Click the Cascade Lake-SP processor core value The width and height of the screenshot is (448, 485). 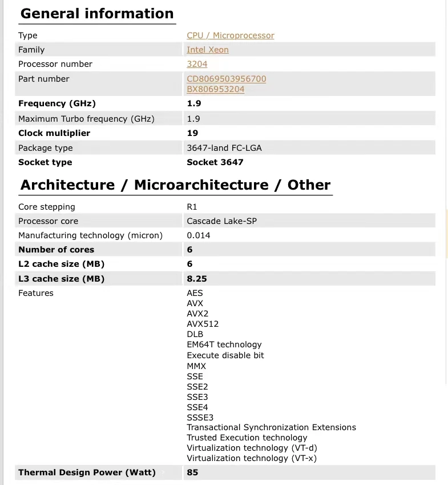[221, 221]
